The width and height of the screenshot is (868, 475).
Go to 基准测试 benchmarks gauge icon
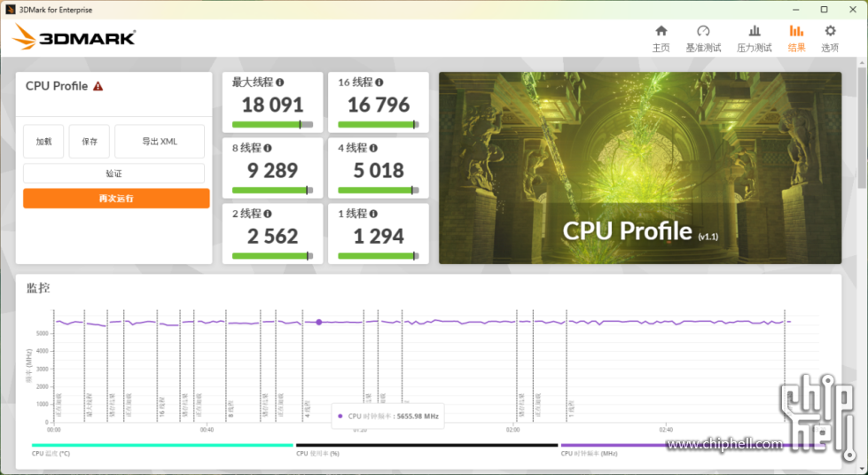click(x=703, y=31)
